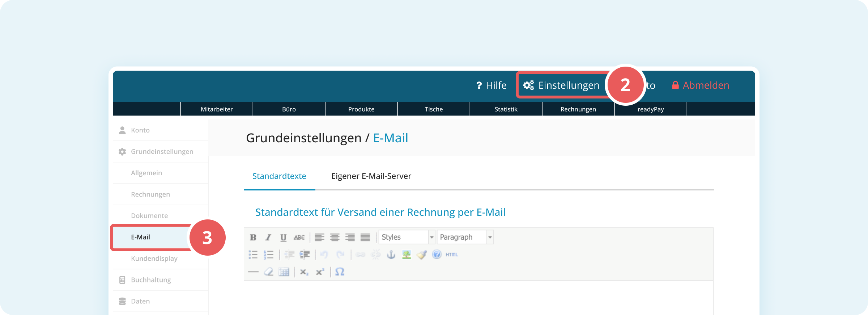Remove link with broken chain icon
Image resolution: width=868 pixels, height=315 pixels.
[x=376, y=255]
